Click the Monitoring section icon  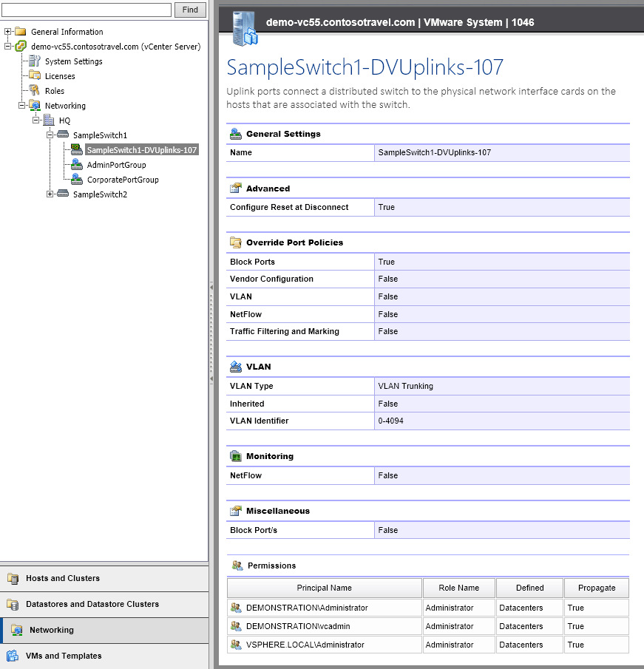point(236,456)
